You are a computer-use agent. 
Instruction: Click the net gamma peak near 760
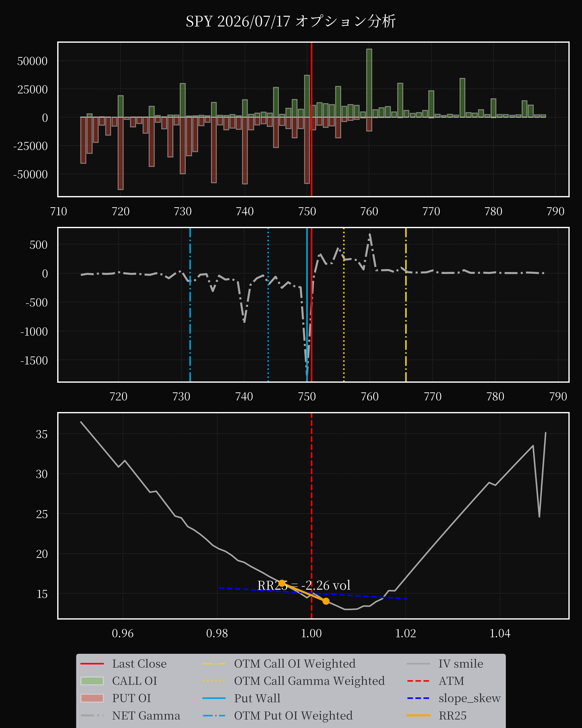(x=370, y=234)
